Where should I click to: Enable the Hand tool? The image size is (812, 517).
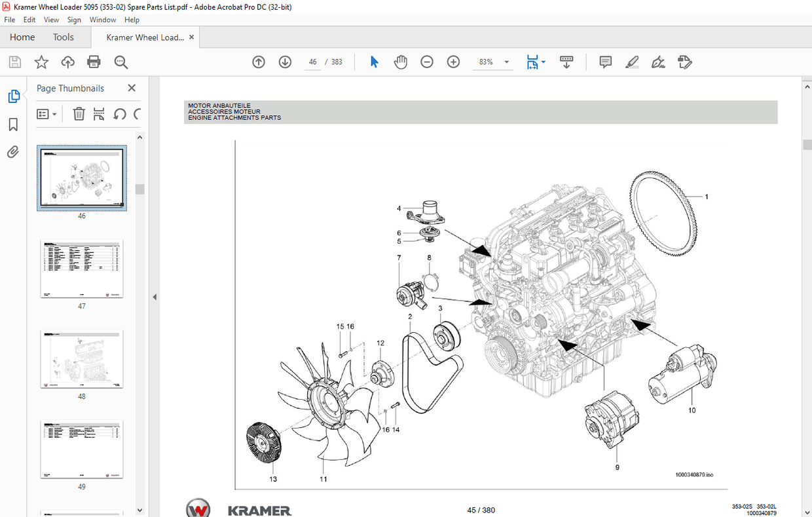click(x=400, y=62)
